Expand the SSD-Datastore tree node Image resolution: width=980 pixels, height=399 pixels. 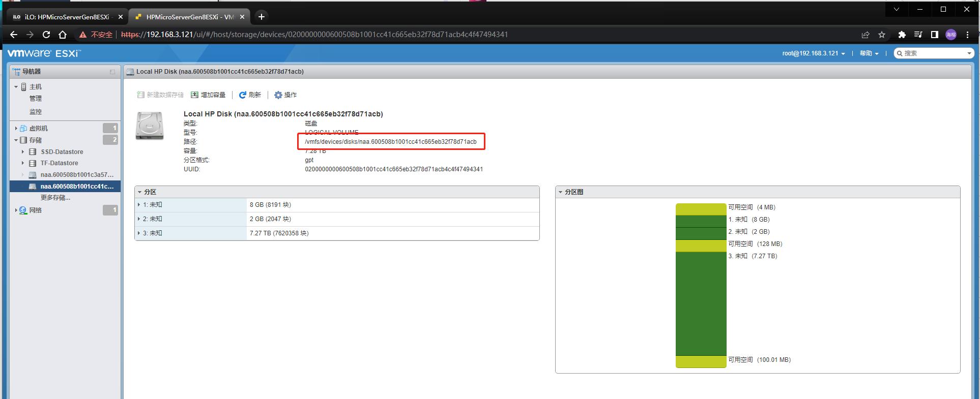pyautogui.click(x=23, y=152)
